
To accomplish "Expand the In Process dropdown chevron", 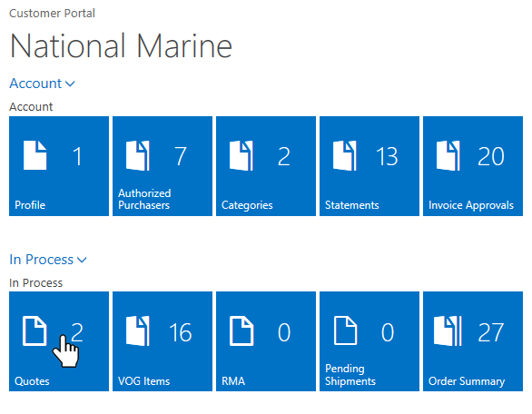I will click(82, 260).
